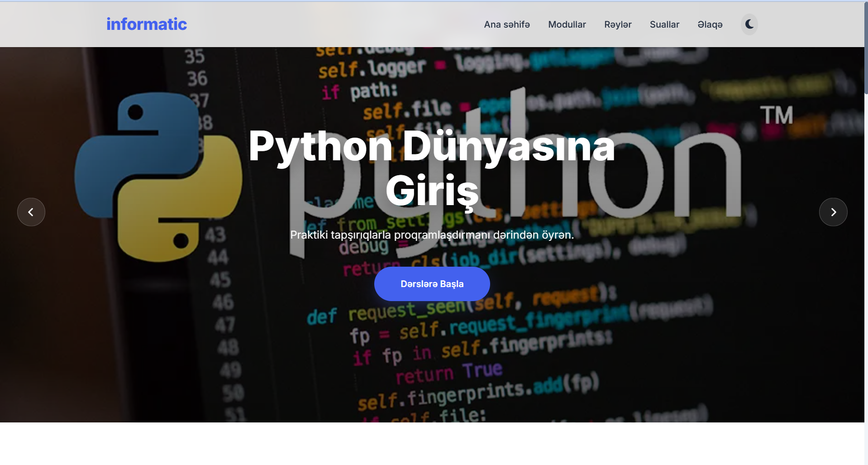The height and width of the screenshot is (465, 868).
Task: Open the Ana səhifə nav link
Action: pyautogui.click(x=506, y=24)
